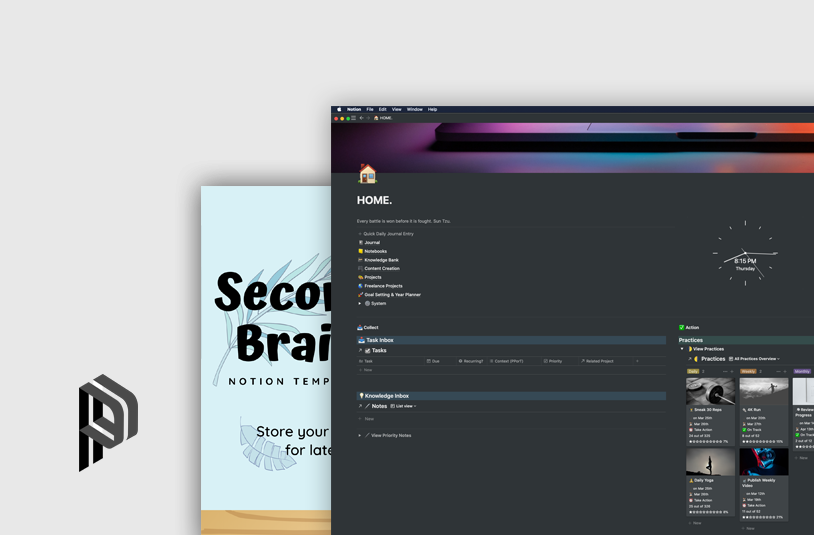The image size is (814, 535).
Task: Open the Content Creation page link
Action: coord(382,268)
